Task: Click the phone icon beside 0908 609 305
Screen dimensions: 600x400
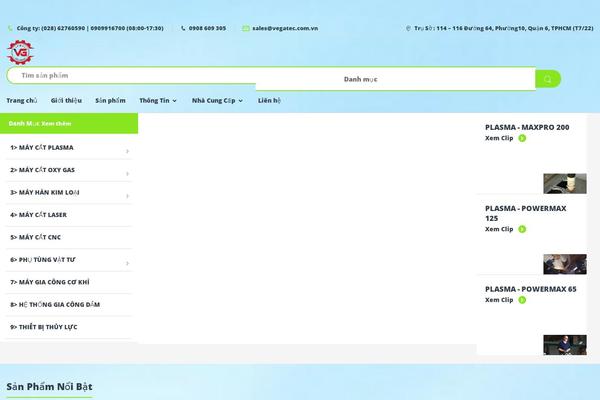Action: 183,28
